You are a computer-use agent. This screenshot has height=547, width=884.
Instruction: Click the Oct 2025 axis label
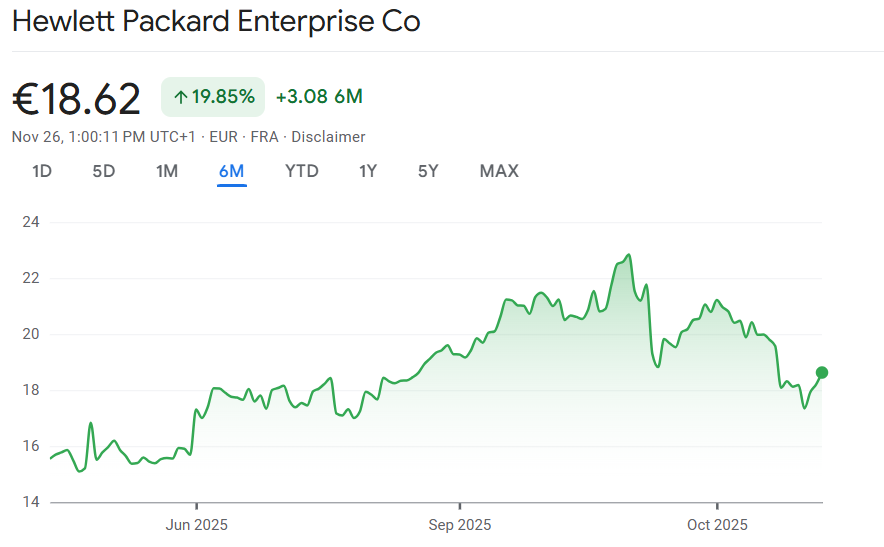[717, 525]
